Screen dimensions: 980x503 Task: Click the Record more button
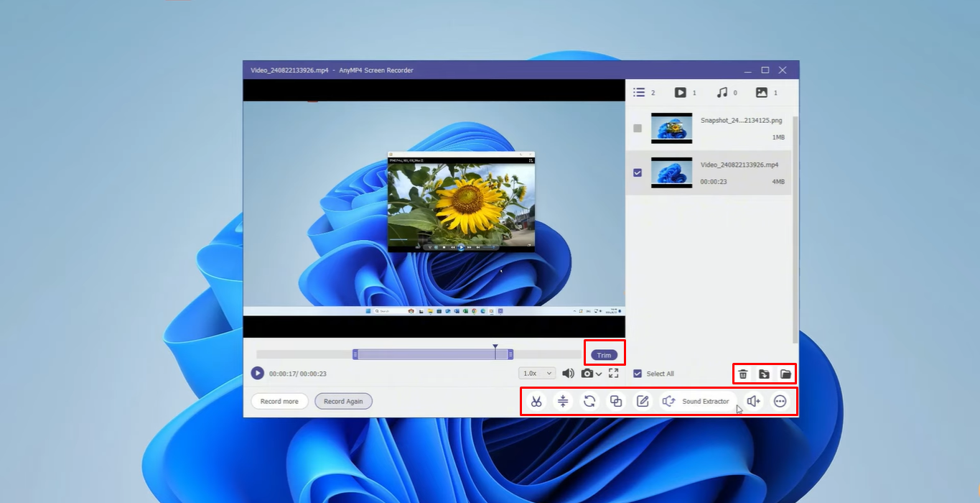pyautogui.click(x=279, y=401)
